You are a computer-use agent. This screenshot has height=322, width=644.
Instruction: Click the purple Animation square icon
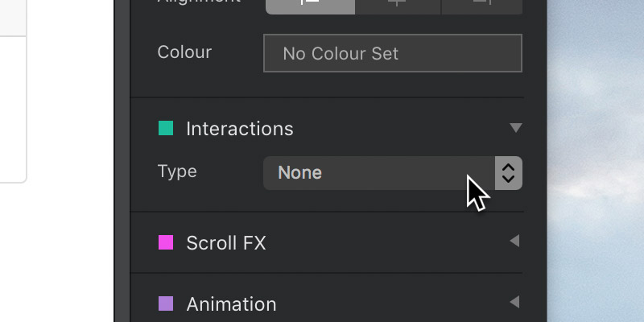(x=166, y=304)
